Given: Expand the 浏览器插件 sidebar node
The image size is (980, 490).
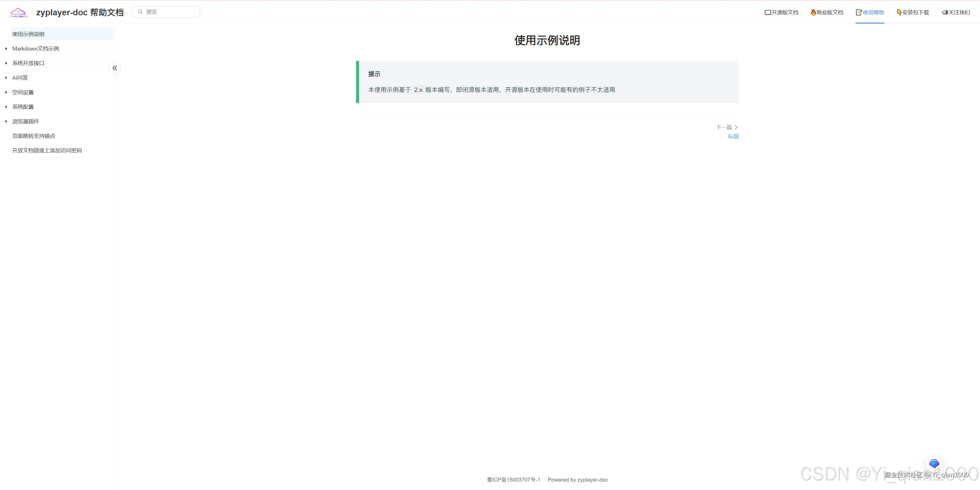Looking at the screenshot, I should (6, 121).
